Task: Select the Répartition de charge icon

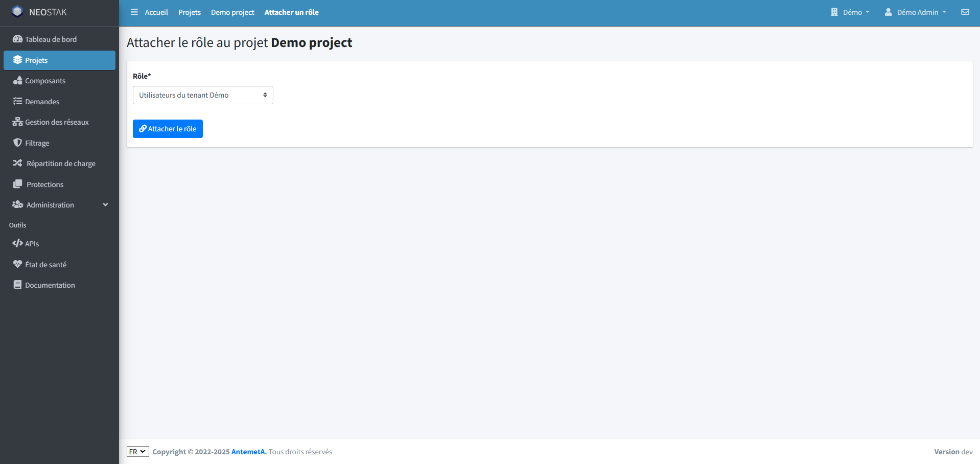Action: 17,163
